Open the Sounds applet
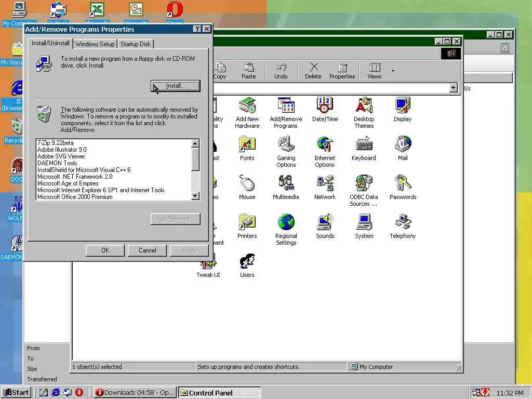 coord(325,227)
